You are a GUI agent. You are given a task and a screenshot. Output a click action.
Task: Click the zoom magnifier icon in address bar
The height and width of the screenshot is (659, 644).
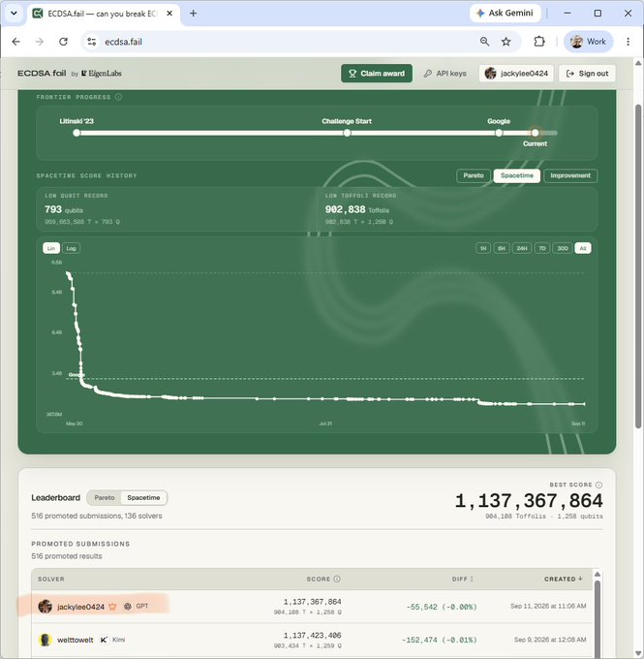[484, 42]
